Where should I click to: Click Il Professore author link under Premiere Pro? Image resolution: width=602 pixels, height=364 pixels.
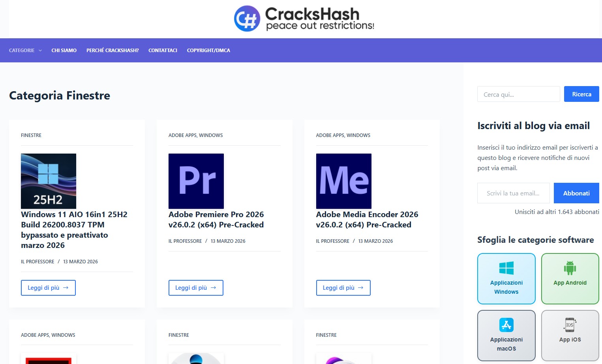click(185, 241)
